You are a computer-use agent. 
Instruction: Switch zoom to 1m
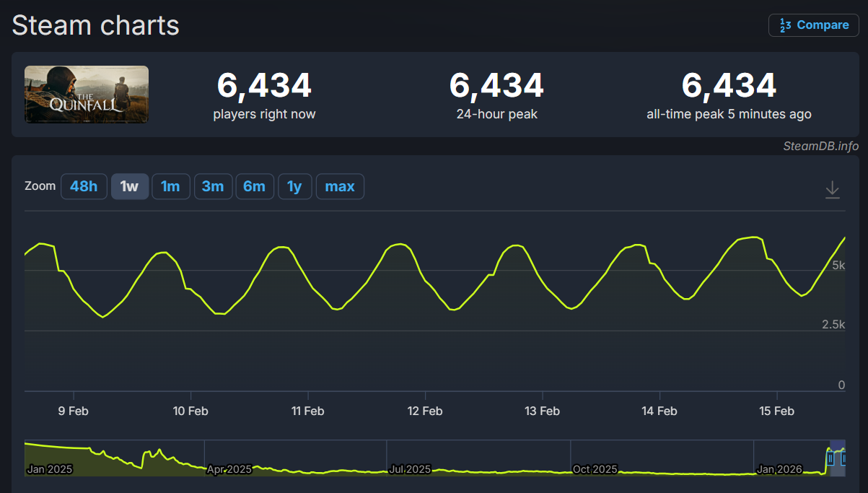pos(170,187)
